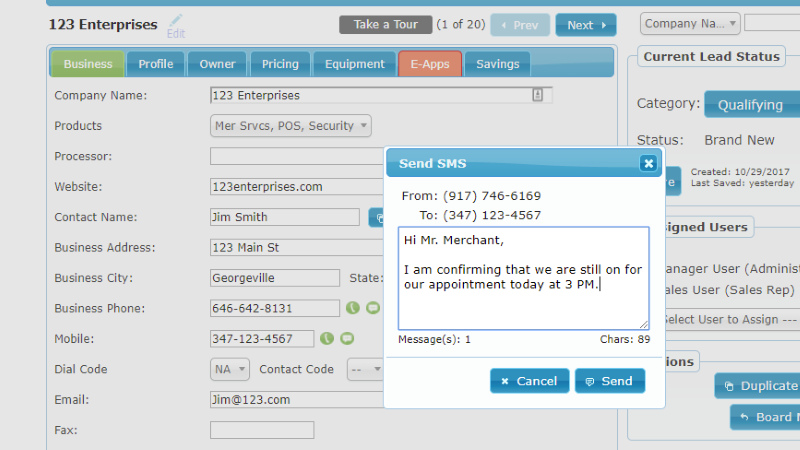Close the Send SMS dialog with X icon
Viewport: 800px width, 450px height.
pyautogui.click(x=648, y=163)
